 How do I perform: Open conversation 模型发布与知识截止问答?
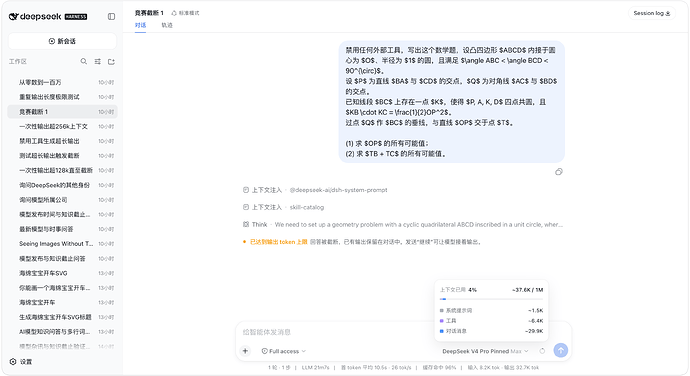pos(62,258)
